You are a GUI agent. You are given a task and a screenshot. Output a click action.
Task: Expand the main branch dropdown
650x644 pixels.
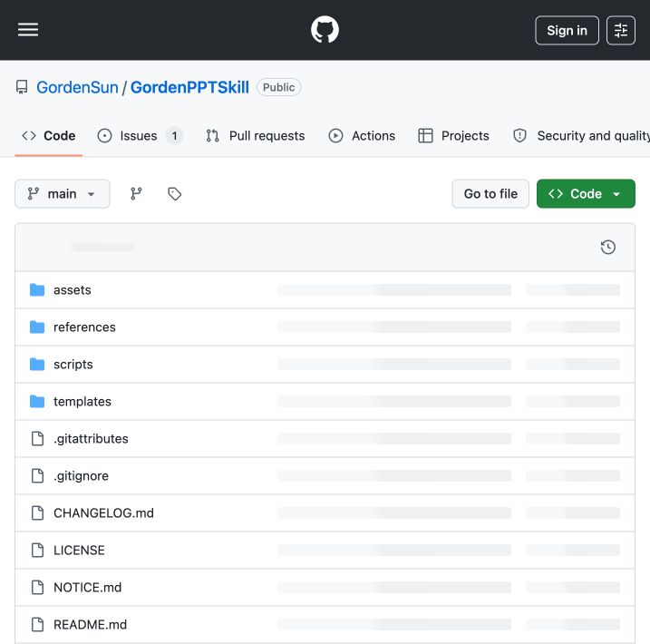point(63,194)
